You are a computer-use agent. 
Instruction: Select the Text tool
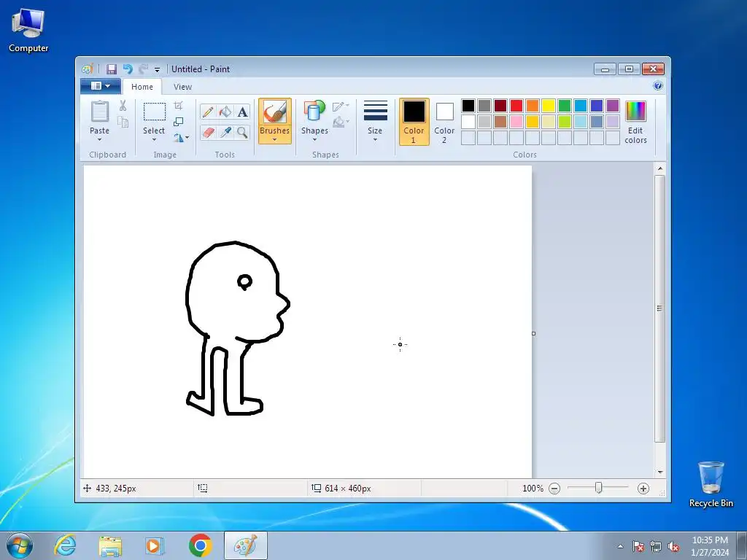(242, 112)
